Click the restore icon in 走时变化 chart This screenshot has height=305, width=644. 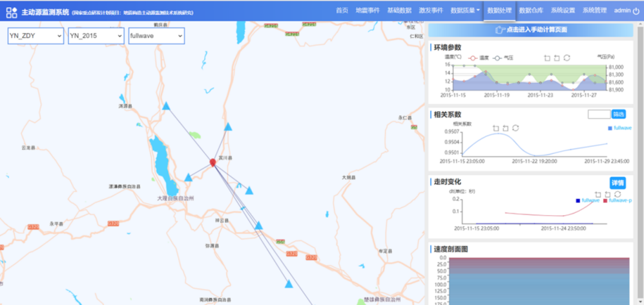[x=618, y=194]
